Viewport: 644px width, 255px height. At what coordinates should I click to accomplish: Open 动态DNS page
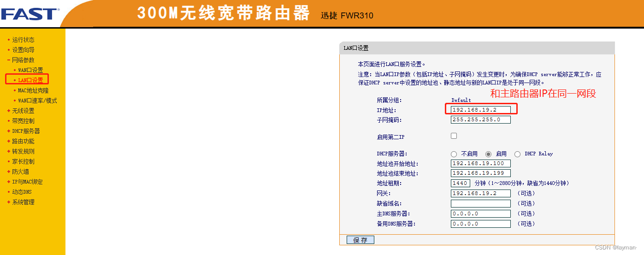pos(22,192)
